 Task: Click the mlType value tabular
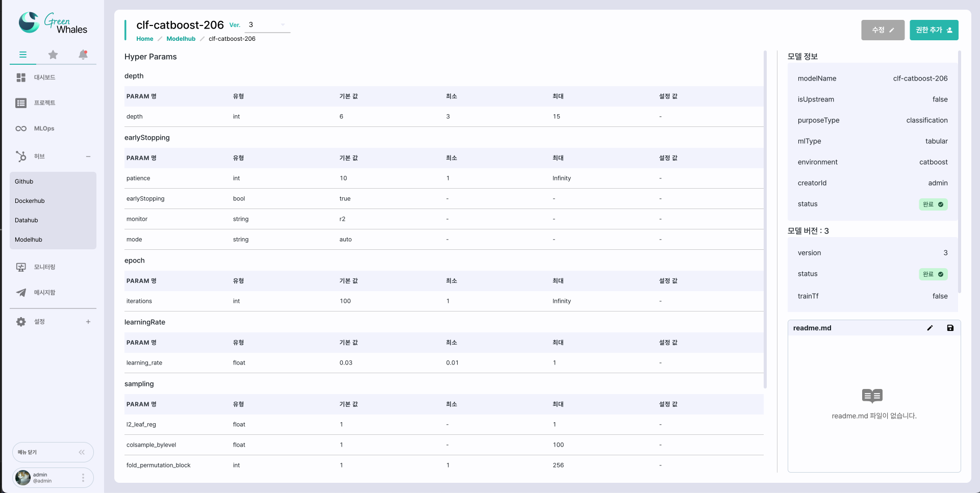pyautogui.click(x=937, y=141)
